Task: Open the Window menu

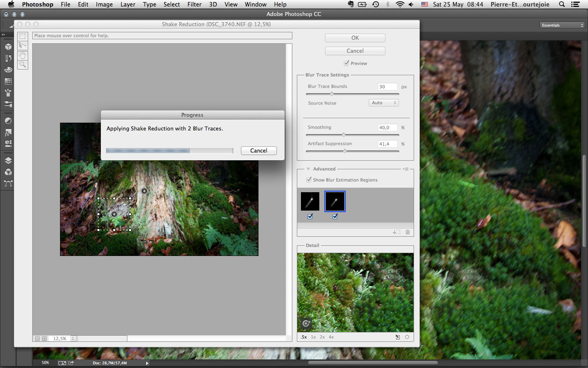Action: (x=256, y=4)
